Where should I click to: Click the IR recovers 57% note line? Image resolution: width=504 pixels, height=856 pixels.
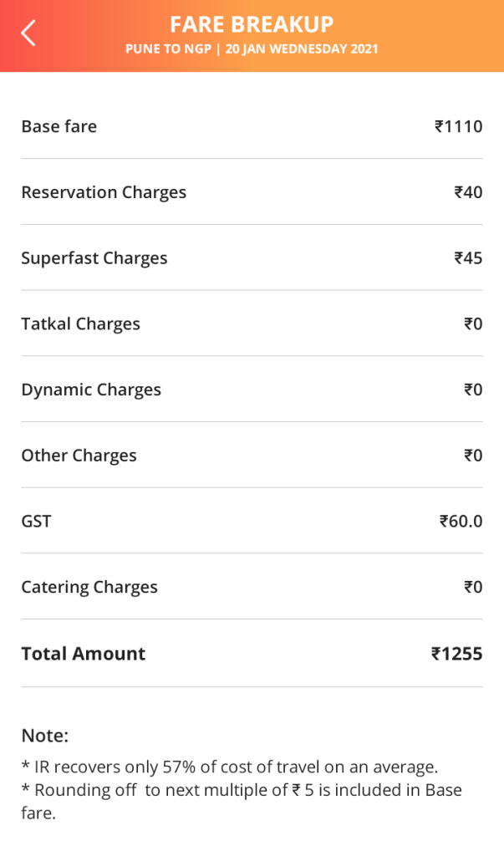click(x=229, y=767)
